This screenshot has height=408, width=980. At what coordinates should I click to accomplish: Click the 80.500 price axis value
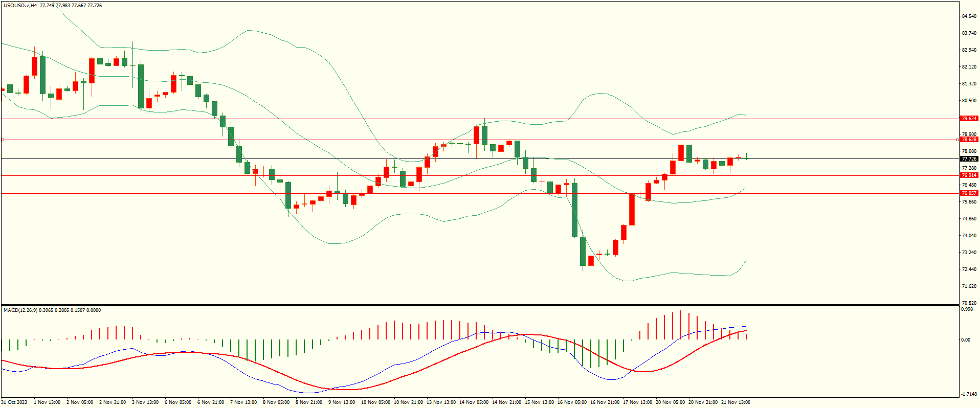pyautogui.click(x=969, y=101)
